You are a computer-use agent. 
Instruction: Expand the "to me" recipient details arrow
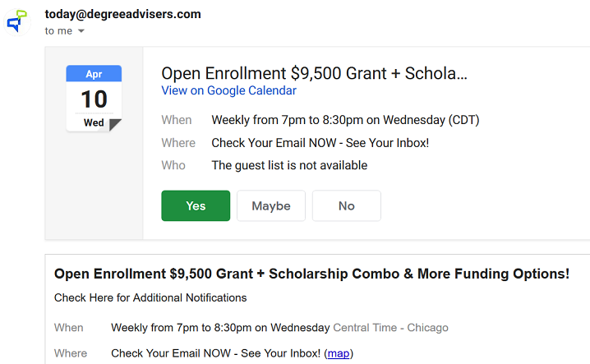[x=81, y=31]
